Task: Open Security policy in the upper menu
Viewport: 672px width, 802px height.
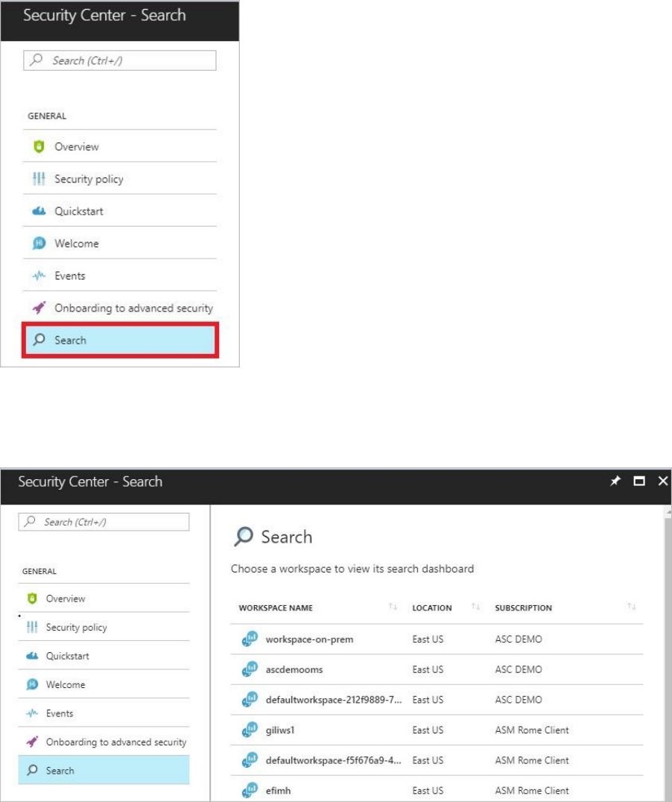Action: point(89,179)
